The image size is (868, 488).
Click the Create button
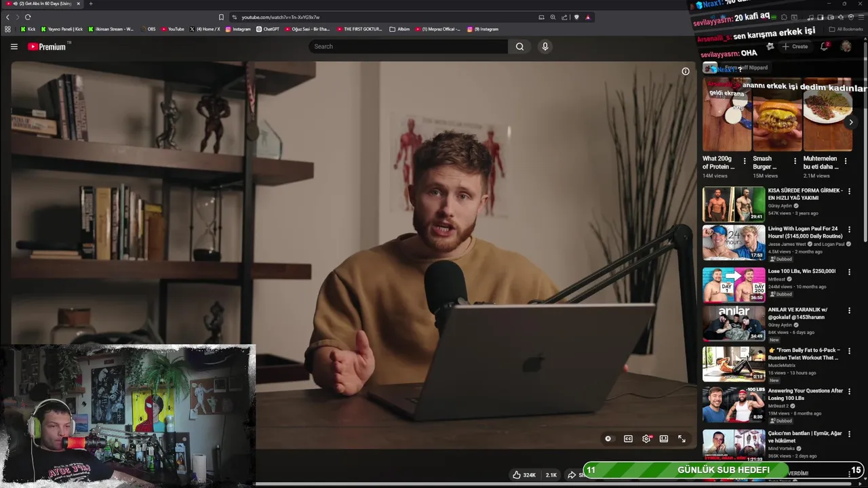click(795, 47)
